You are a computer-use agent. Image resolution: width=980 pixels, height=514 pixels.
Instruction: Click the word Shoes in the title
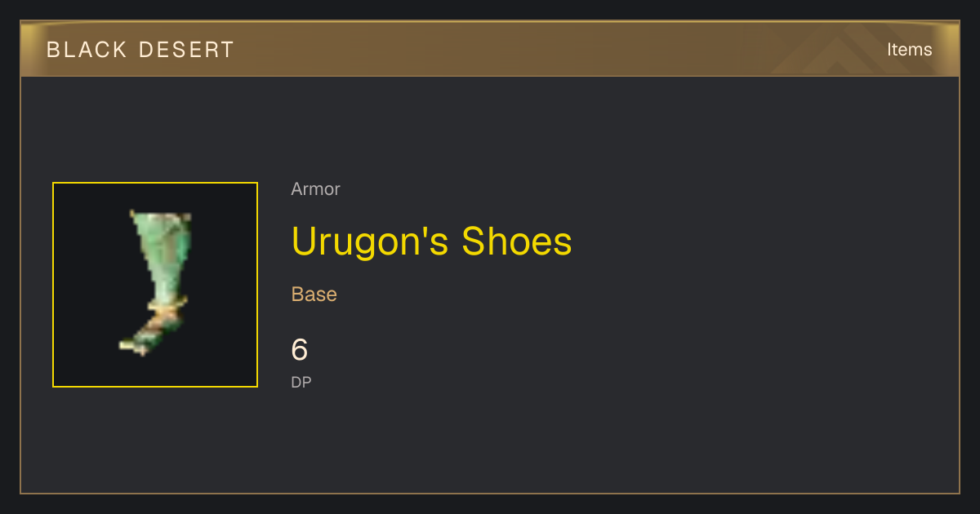[x=517, y=241]
